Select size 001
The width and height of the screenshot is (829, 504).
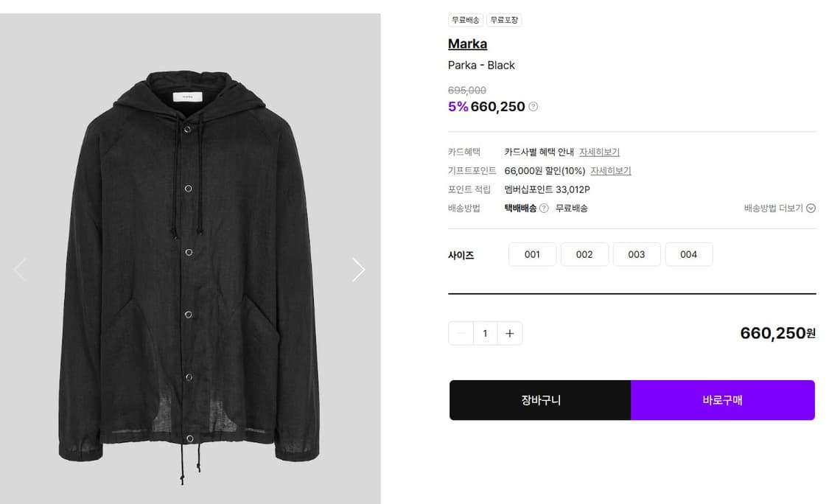click(532, 254)
